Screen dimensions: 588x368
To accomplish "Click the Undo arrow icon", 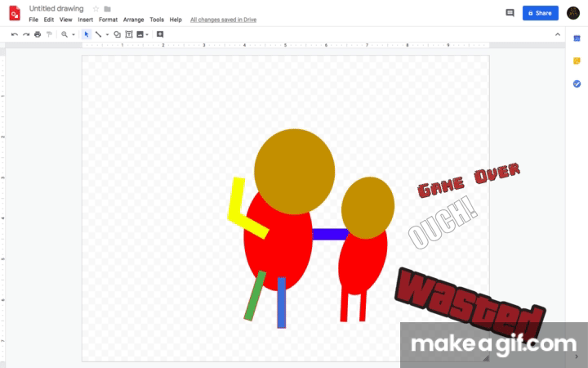I will click(15, 34).
